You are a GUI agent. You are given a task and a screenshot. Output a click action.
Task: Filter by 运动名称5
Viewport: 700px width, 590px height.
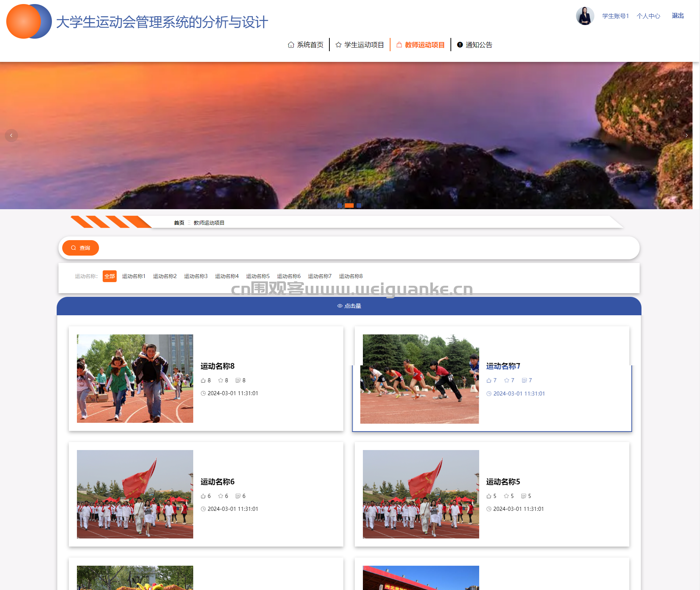258,276
